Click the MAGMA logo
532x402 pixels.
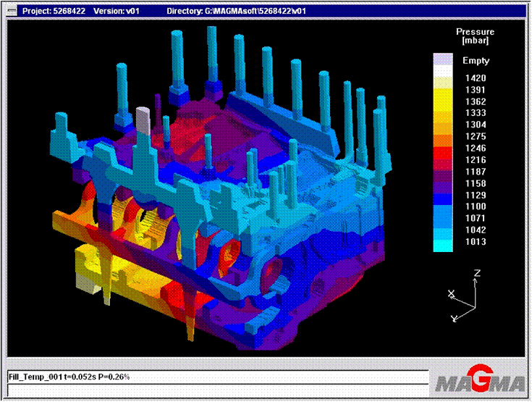[479, 380]
